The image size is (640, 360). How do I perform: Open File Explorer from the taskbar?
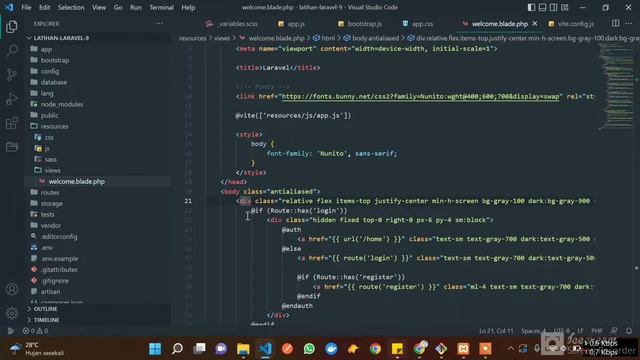(243, 349)
